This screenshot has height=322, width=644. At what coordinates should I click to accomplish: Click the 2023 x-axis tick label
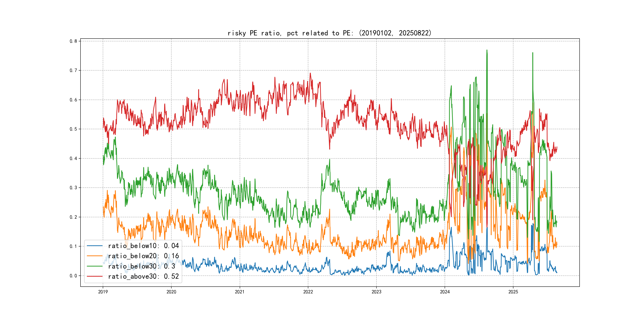[x=376, y=292]
